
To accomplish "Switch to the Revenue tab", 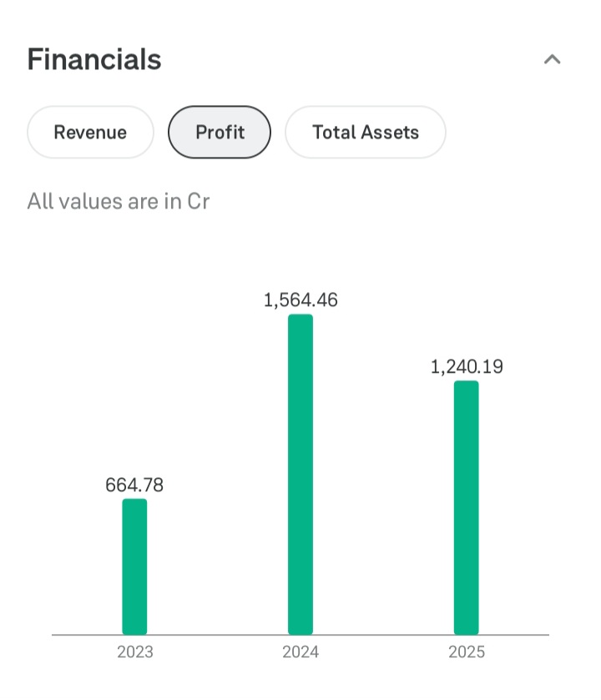I will click(90, 132).
